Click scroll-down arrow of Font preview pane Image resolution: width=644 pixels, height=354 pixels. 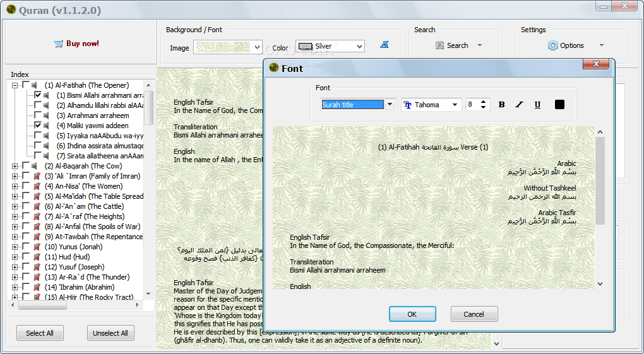pos(600,283)
